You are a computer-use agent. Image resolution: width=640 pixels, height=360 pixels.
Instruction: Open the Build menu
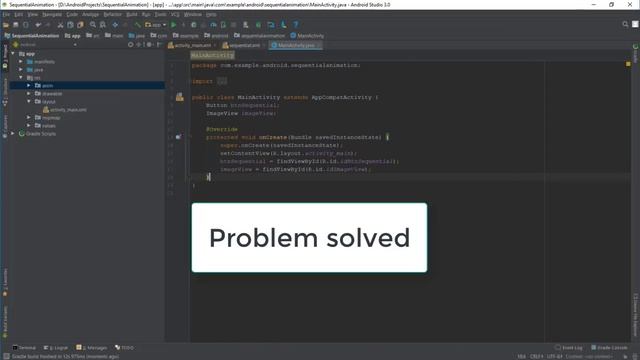[131, 15]
